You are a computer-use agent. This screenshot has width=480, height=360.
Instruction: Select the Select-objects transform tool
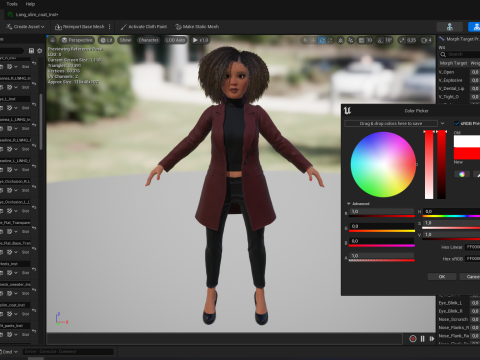pyautogui.click(x=304, y=40)
